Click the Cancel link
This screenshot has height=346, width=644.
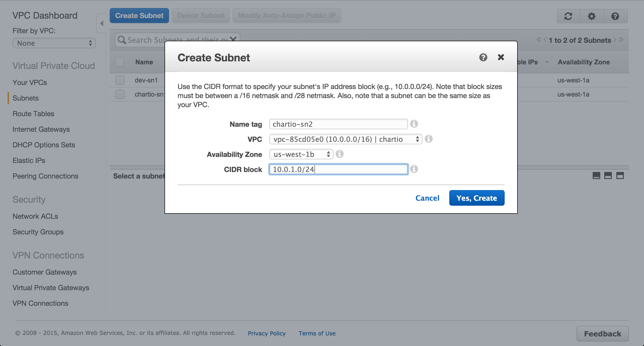(427, 198)
